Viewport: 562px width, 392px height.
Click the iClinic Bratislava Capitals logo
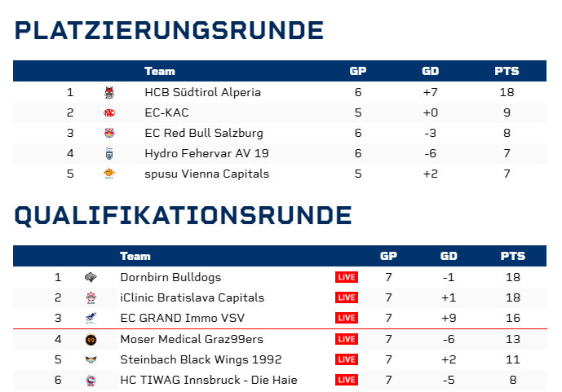click(91, 297)
